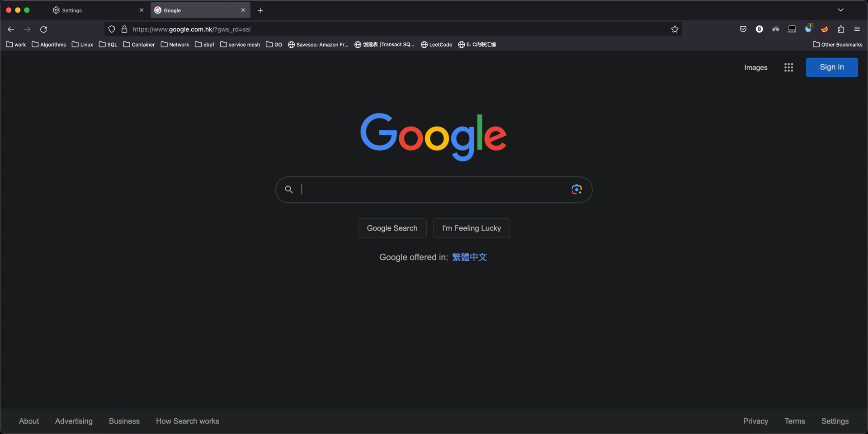Open the Images link

(x=756, y=67)
